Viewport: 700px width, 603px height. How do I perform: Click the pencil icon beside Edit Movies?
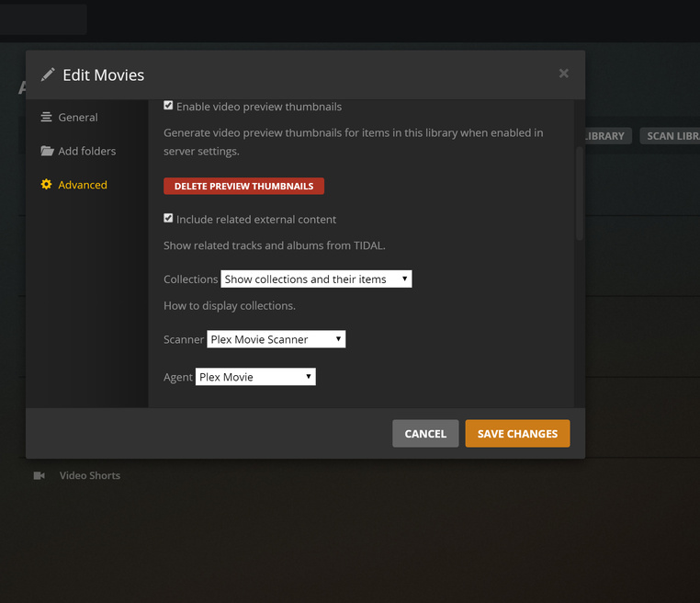(48, 74)
